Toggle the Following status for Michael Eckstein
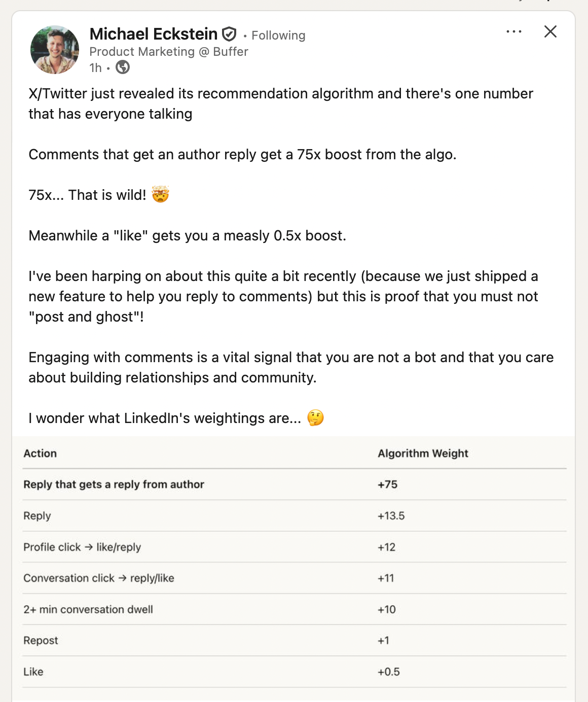 click(277, 35)
